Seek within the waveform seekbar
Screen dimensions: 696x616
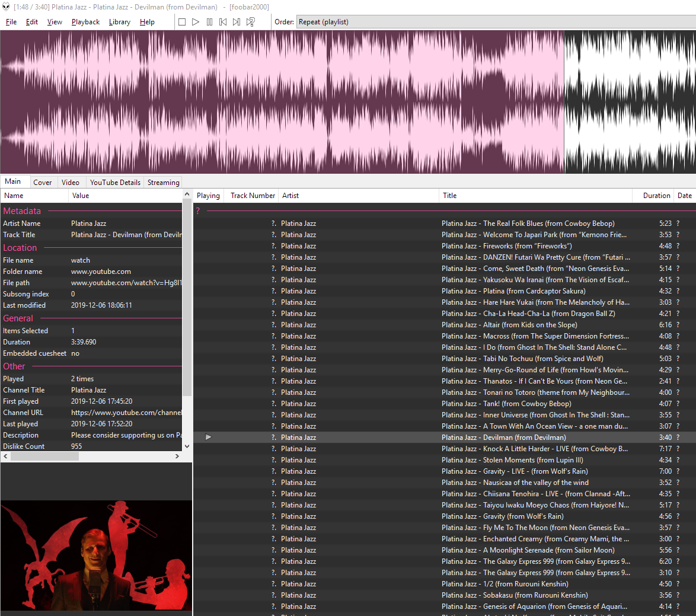pos(348,101)
